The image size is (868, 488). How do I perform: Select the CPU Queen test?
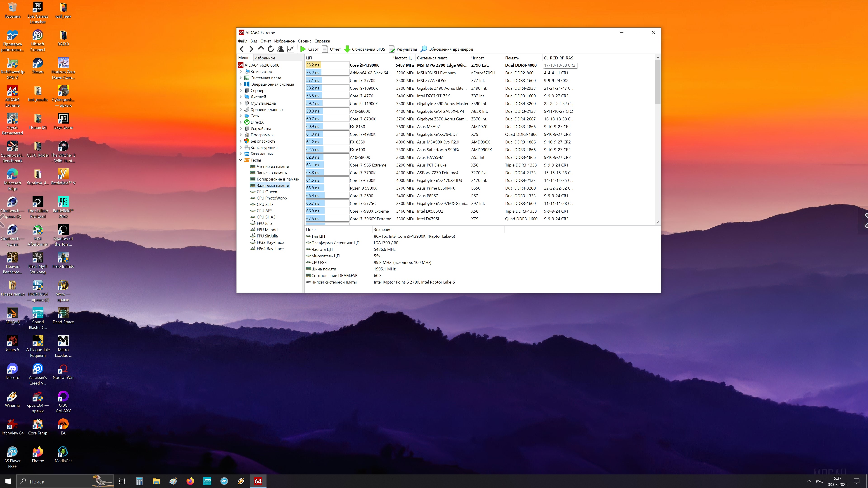click(x=267, y=192)
